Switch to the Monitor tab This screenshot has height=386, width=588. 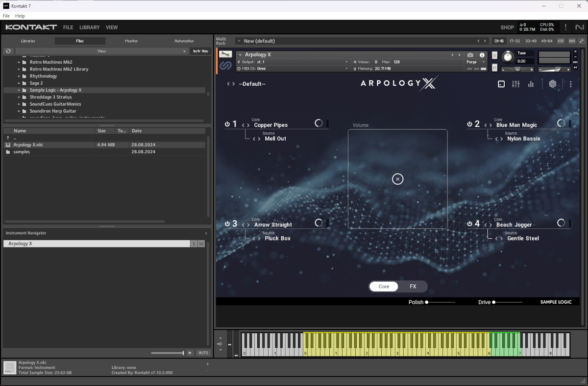[131, 41]
